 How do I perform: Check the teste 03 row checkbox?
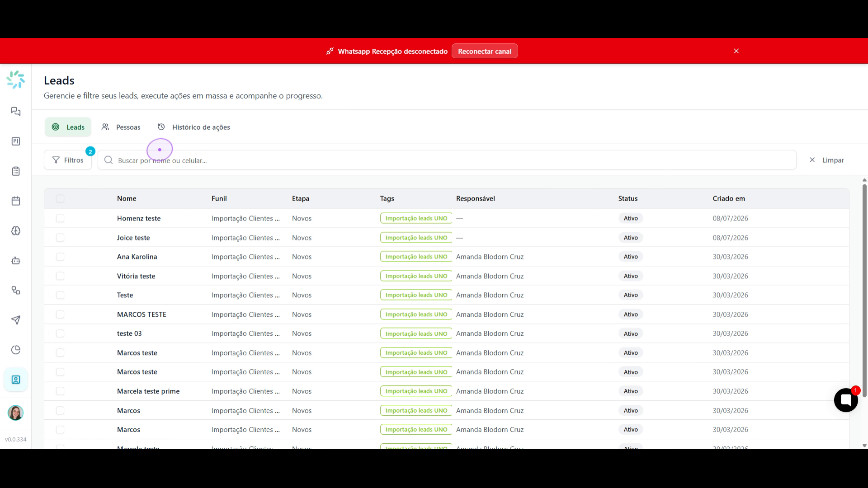coord(60,333)
